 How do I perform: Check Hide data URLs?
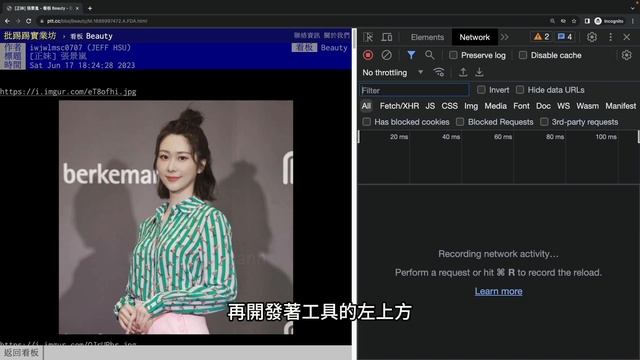point(520,90)
